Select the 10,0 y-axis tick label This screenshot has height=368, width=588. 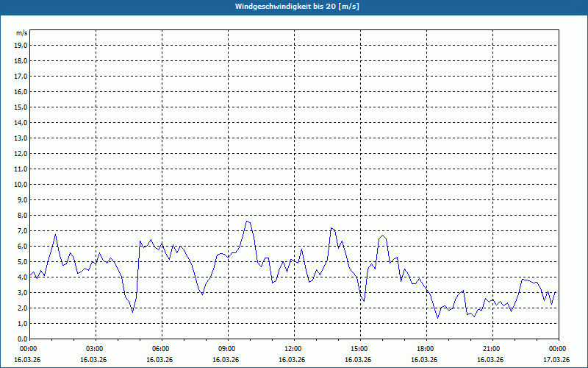[x=21, y=184]
